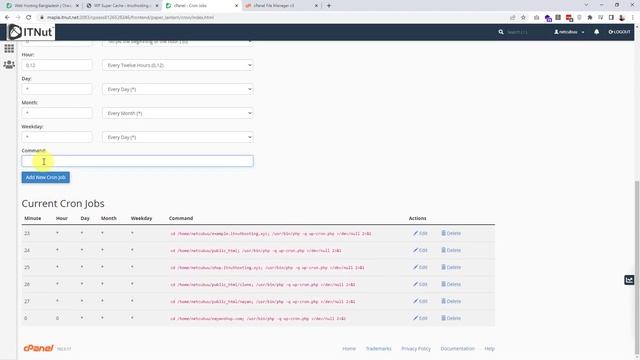This screenshot has height=360, width=640.
Task: Delete the cron job with minute 27
Action: 451,301
